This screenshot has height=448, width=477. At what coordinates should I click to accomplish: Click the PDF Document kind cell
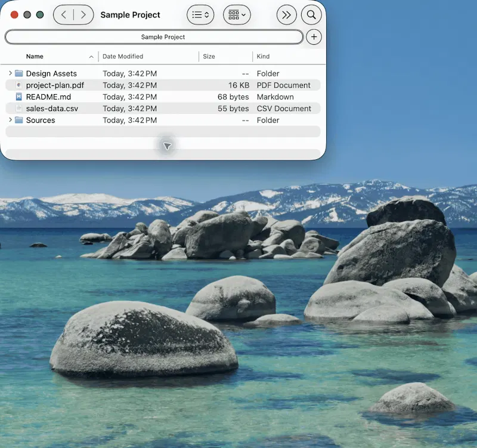(x=284, y=85)
